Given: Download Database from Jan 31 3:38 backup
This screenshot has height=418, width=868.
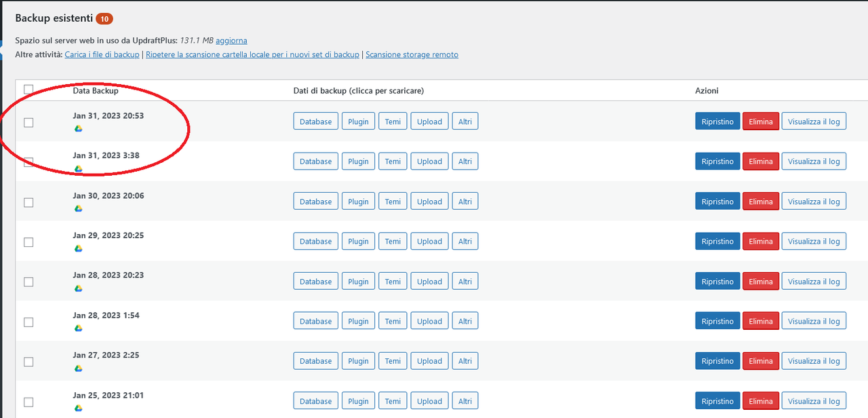Looking at the screenshot, I should click(316, 161).
